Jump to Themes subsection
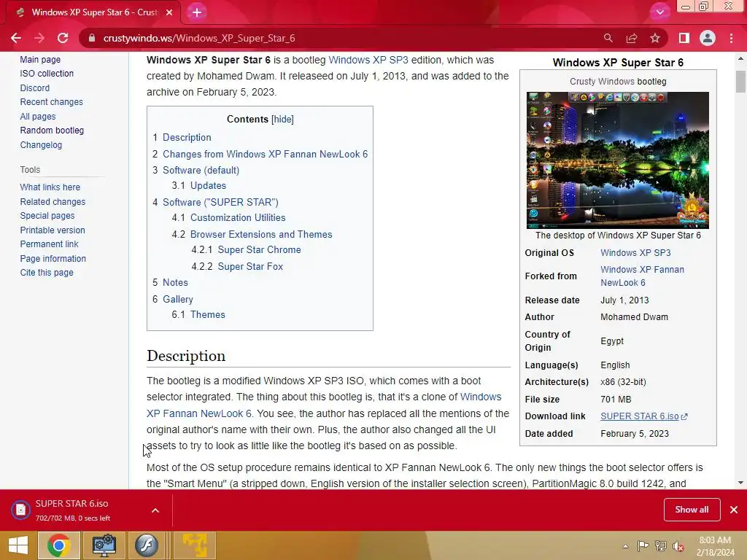This screenshot has height=560, width=747. tap(208, 315)
